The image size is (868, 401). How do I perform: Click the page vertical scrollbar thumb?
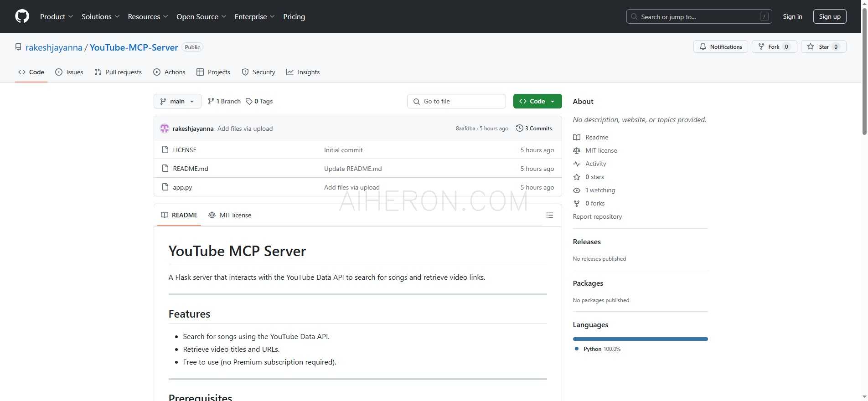pyautogui.click(x=864, y=71)
